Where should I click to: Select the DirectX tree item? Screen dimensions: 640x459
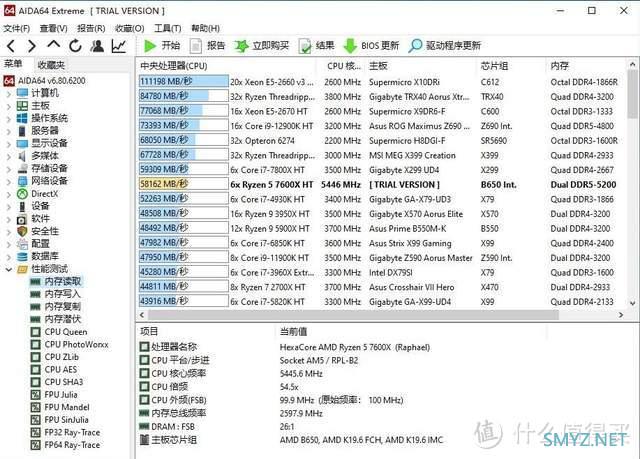pos(38,194)
